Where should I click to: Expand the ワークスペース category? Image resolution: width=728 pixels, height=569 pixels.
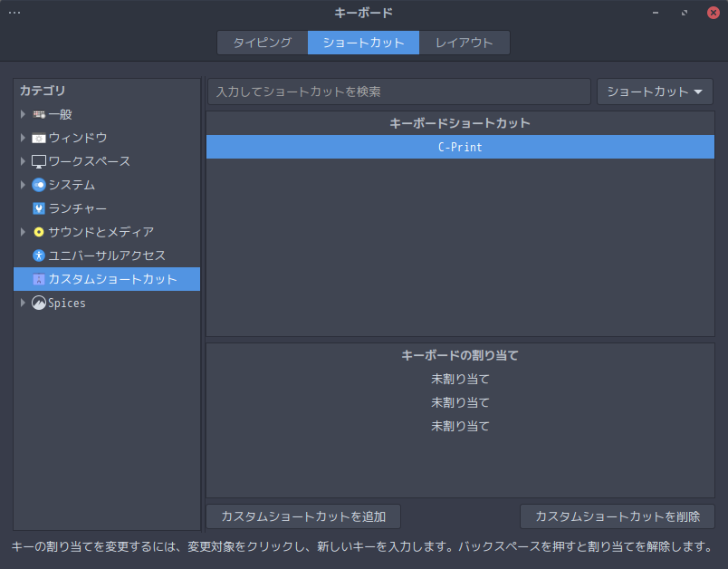click(x=23, y=161)
